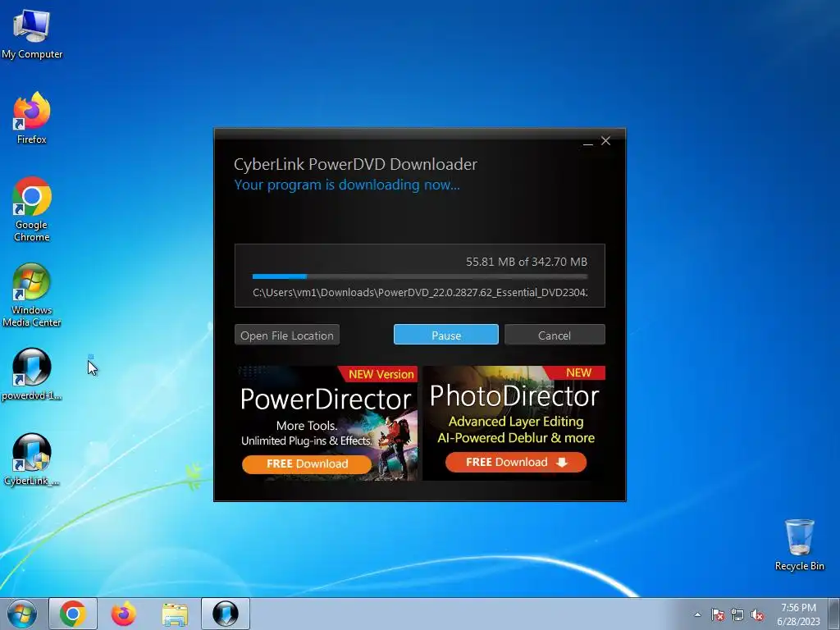Open Firefox from the taskbar
840x630 pixels.
point(124,614)
